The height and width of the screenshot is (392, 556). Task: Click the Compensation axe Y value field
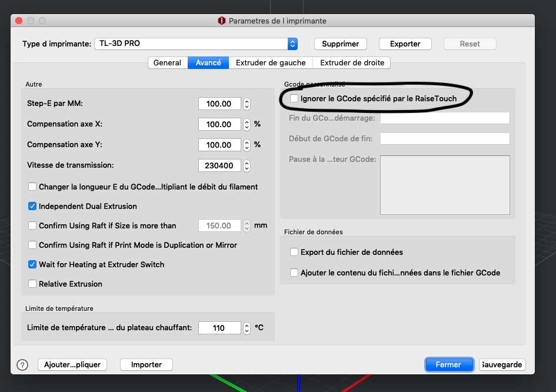click(x=219, y=145)
